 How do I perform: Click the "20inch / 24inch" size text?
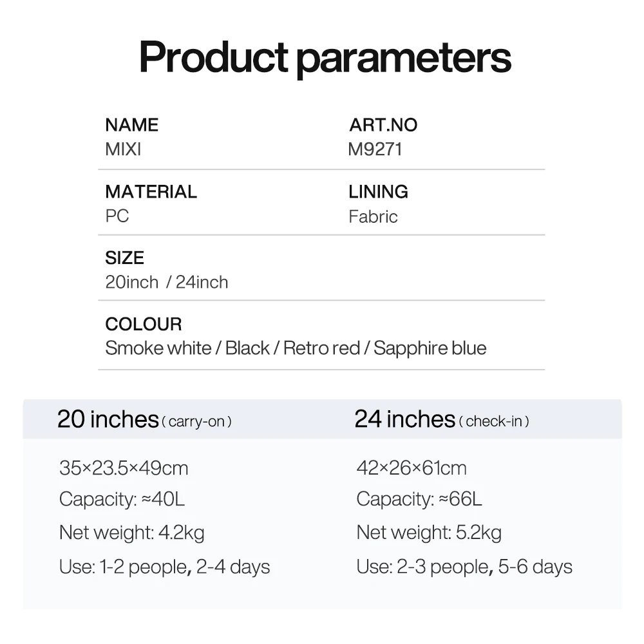click(166, 282)
